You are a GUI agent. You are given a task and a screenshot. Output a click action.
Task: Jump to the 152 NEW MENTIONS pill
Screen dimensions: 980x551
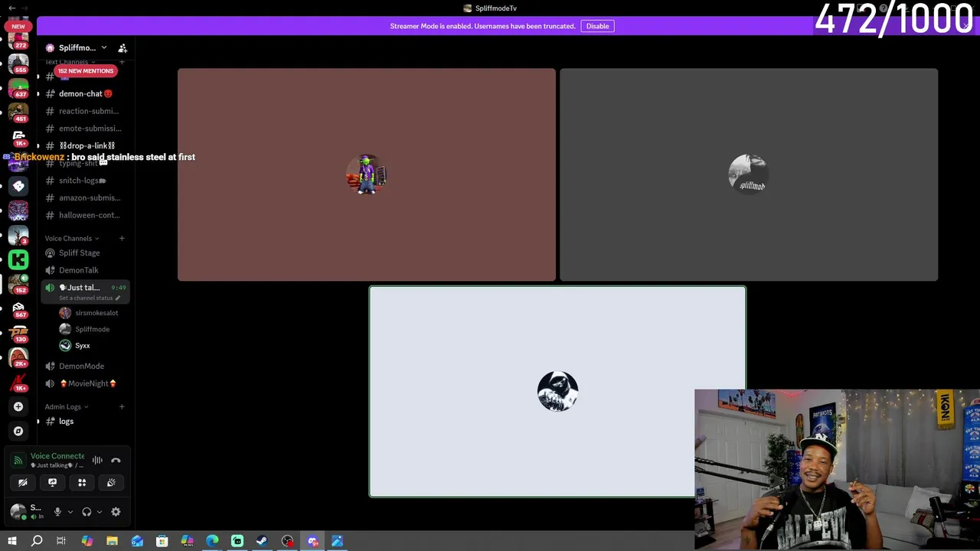coord(85,70)
